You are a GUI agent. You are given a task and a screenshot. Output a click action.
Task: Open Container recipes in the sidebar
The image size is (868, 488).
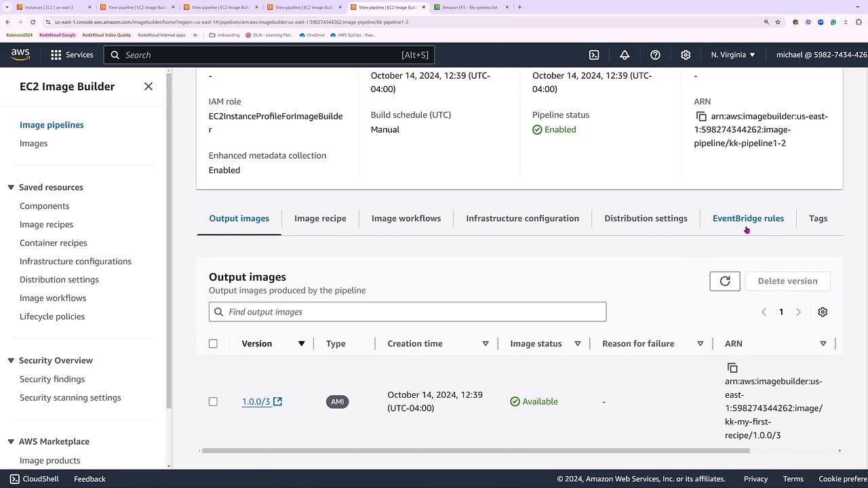(54, 243)
